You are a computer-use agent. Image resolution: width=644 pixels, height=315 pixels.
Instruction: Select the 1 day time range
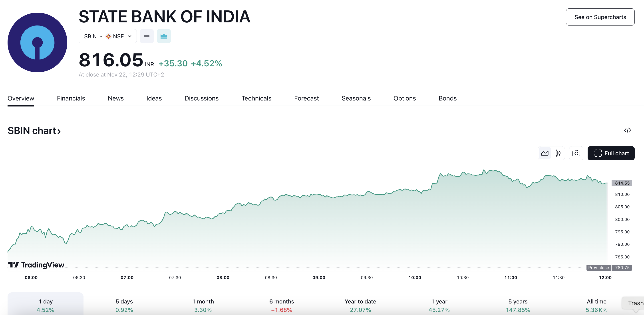coord(46,305)
